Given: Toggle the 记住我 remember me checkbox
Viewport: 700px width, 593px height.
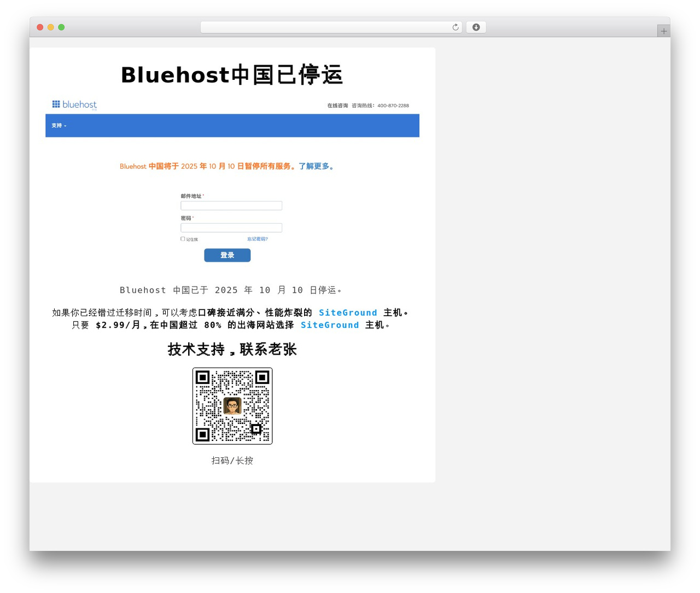Looking at the screenshot, I should 183,239.
